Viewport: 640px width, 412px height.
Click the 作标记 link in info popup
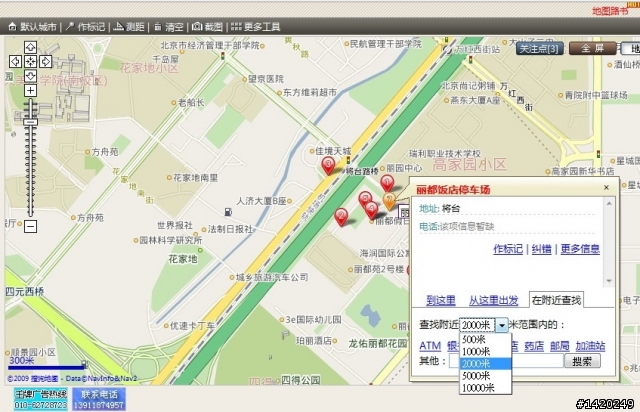508,249
